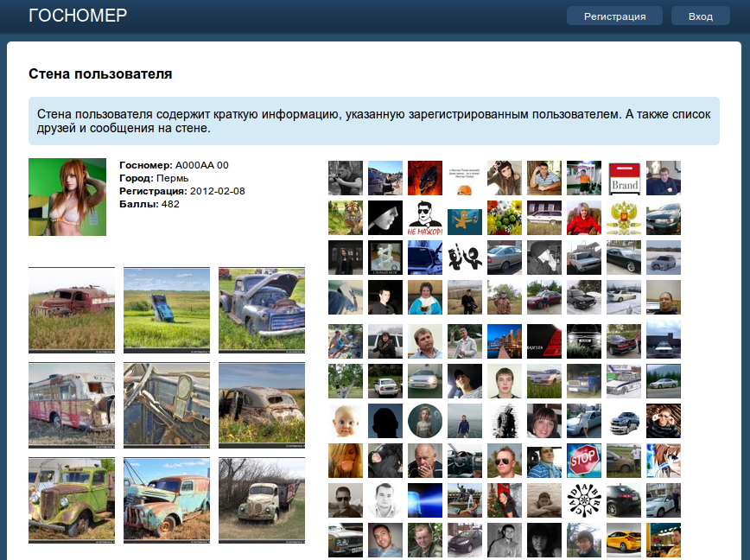View the turquoise rusty panel van photo
This screenshot has height=560, width=750.
click(x=167, y=500)
